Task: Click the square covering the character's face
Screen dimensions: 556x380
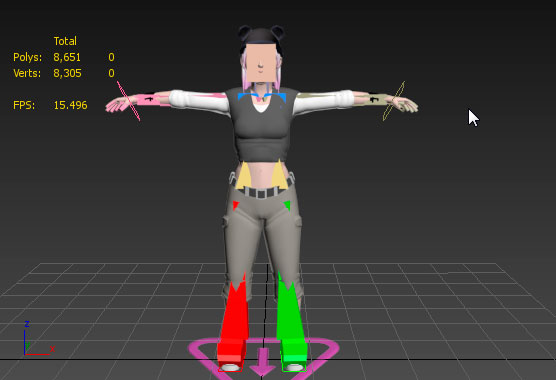Action: [261, 63]
